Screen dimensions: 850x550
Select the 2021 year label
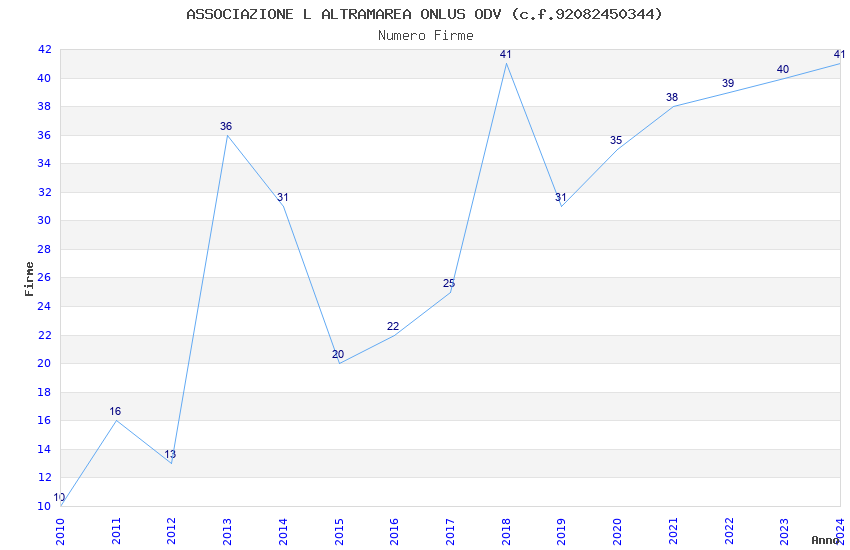673,531
